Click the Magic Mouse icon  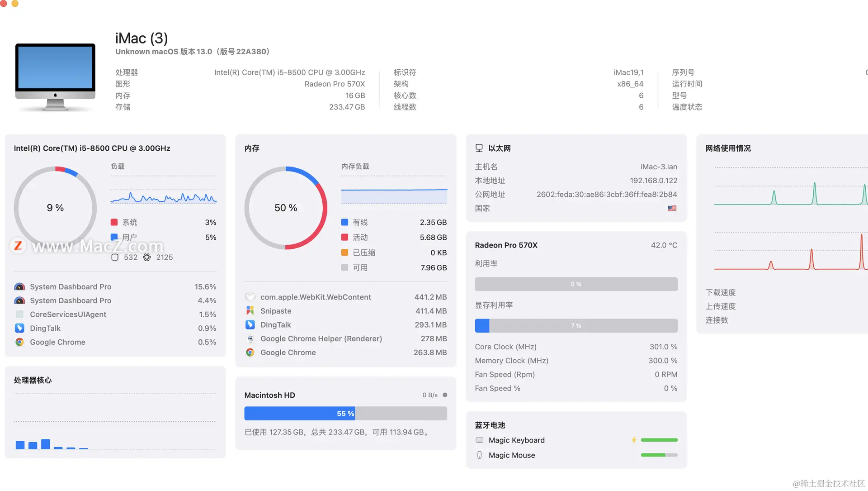click(480, 455)
